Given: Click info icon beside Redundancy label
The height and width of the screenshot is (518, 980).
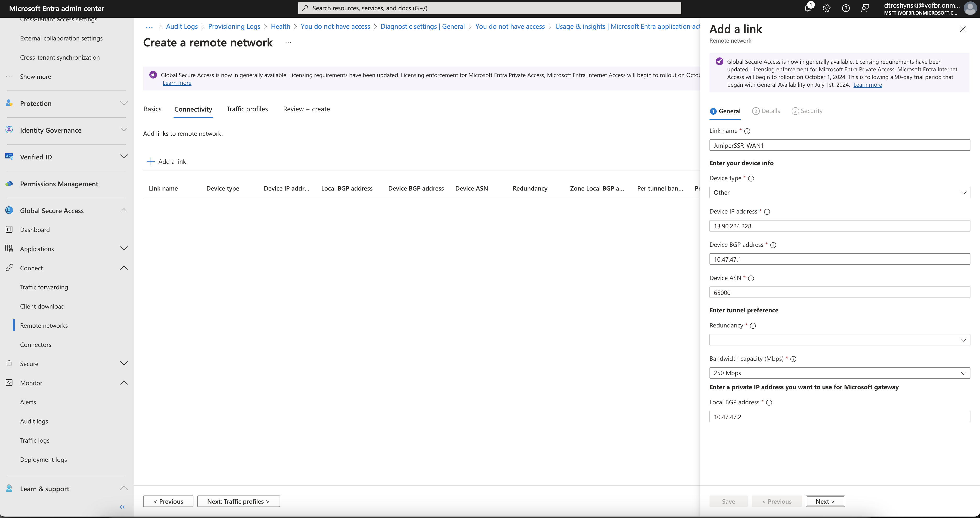Looking at the screenshot, I should pos(753,326).
